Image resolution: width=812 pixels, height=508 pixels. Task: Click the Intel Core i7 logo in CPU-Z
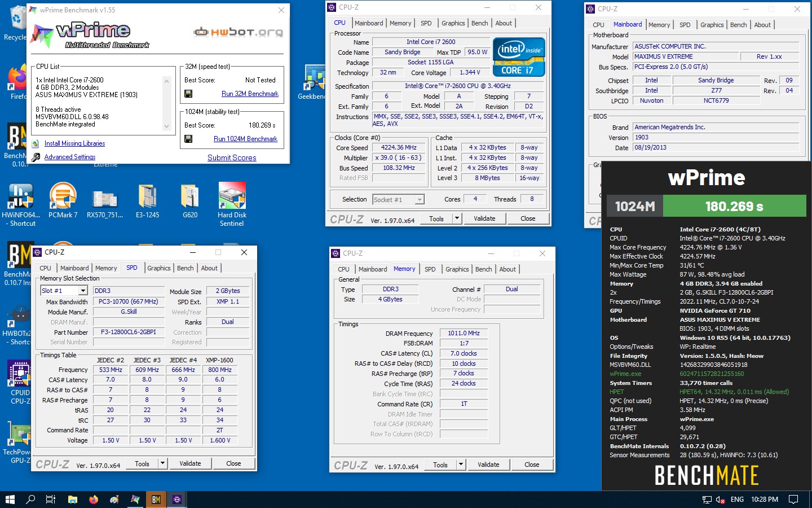pyautogui.click(x=519, y=57)
